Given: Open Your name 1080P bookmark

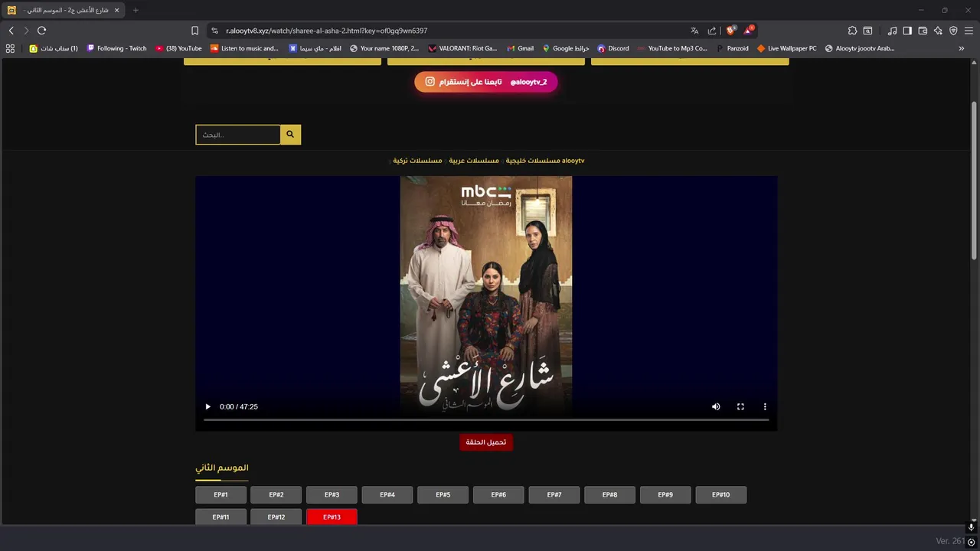Looking at the screenshot, I should pyautogui.click(x=384, y=48).
